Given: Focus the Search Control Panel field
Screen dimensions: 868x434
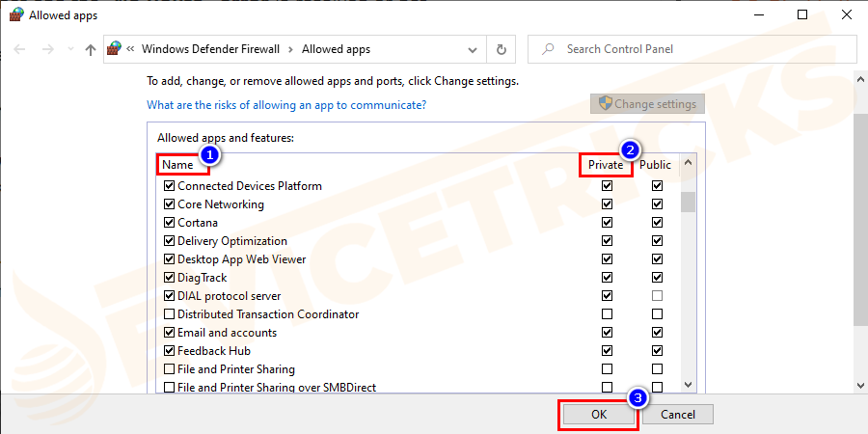Looking at the screenshot, I should 691,49.
